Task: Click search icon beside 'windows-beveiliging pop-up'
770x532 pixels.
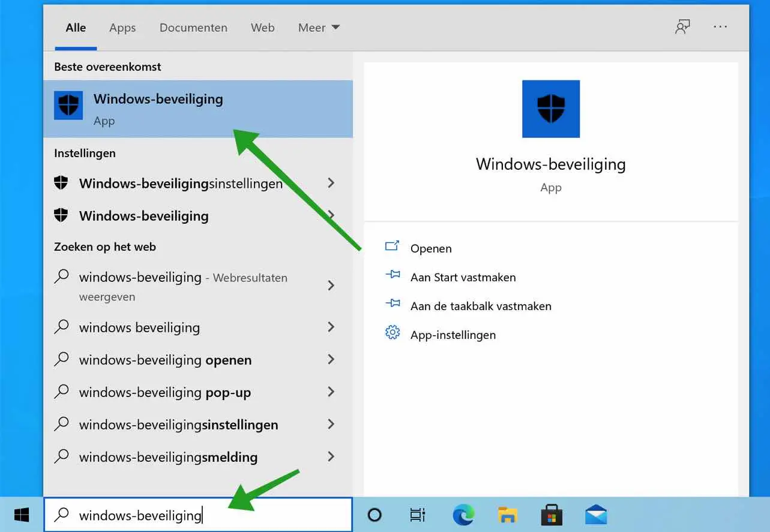Action: coord(61,392)
